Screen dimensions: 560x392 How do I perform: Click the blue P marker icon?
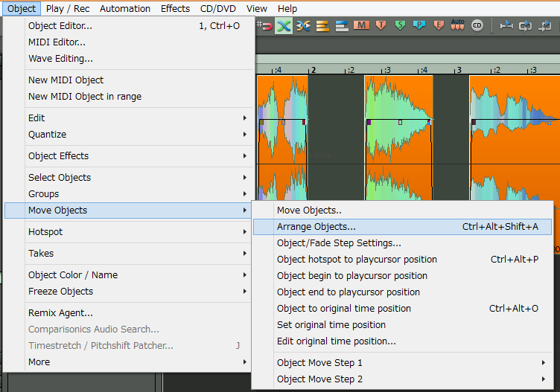pos(419,25)
